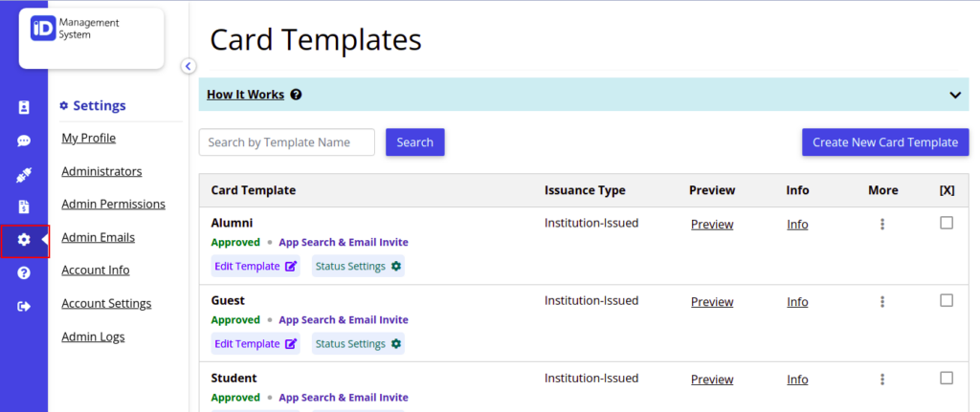Open Admin Permissions page

click(113, 205)
